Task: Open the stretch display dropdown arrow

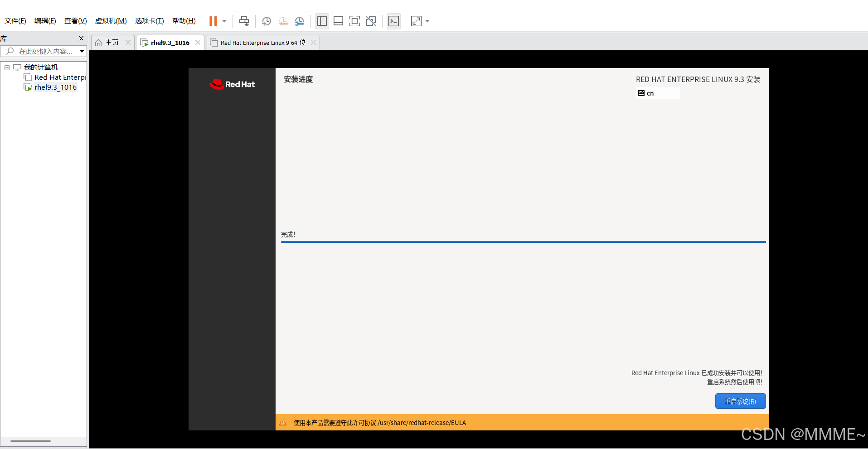Action: click(427, 21)
